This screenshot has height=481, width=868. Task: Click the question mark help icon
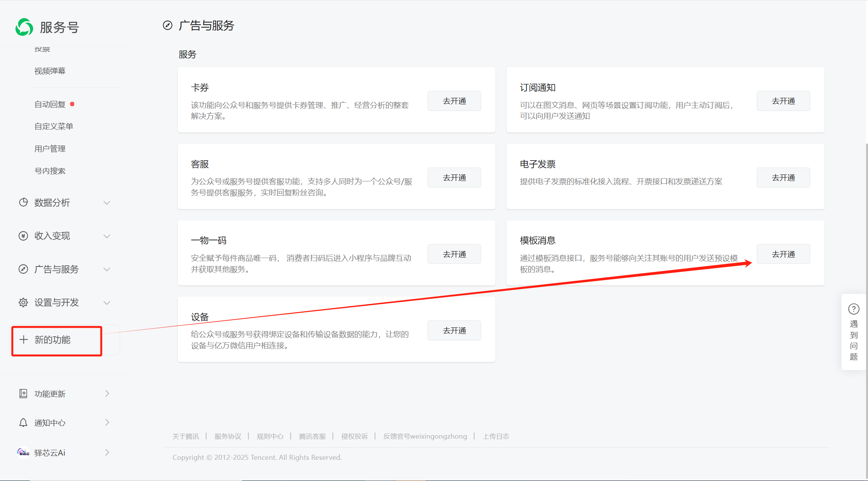[x=854, y=309]
